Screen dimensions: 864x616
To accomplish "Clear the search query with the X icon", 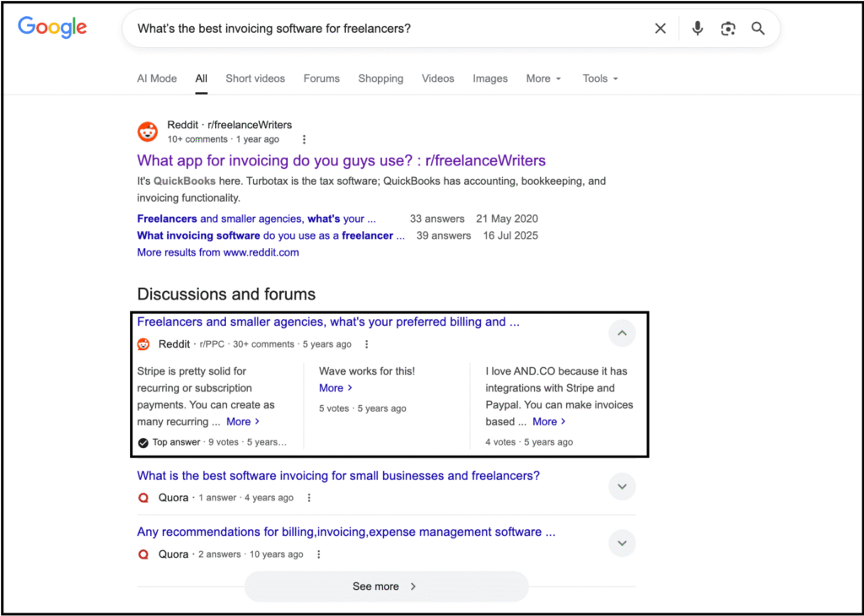I will pyautogui.click(x=661, y=28).
